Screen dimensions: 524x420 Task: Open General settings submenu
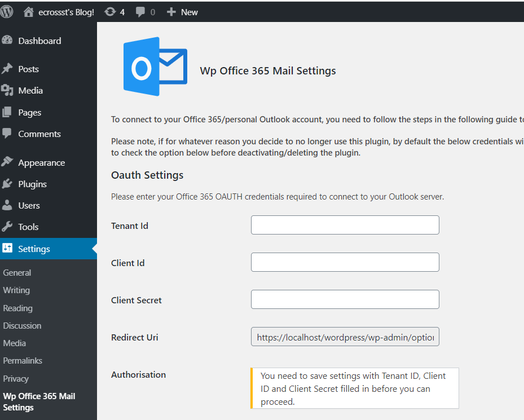[x=17, y=273]
